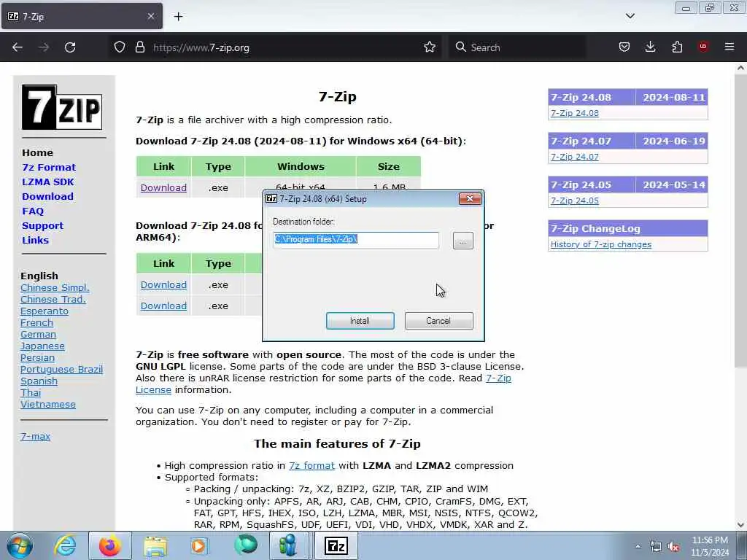Open the LZMA SDK sidebar link
The image size is (747, 560).
pyautogui.click(x=48, y=182)
